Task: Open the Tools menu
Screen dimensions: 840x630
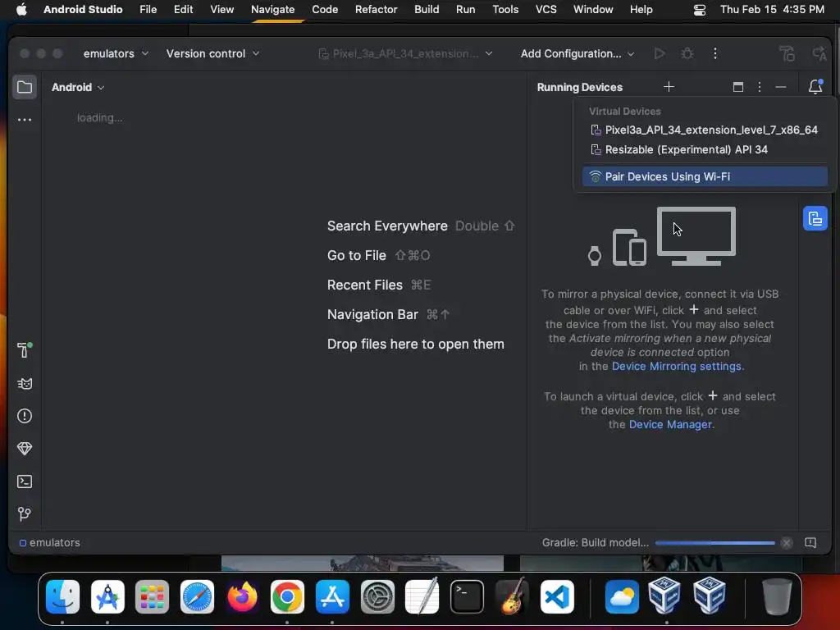Action: pyautogui.click(x=505, y=10)
